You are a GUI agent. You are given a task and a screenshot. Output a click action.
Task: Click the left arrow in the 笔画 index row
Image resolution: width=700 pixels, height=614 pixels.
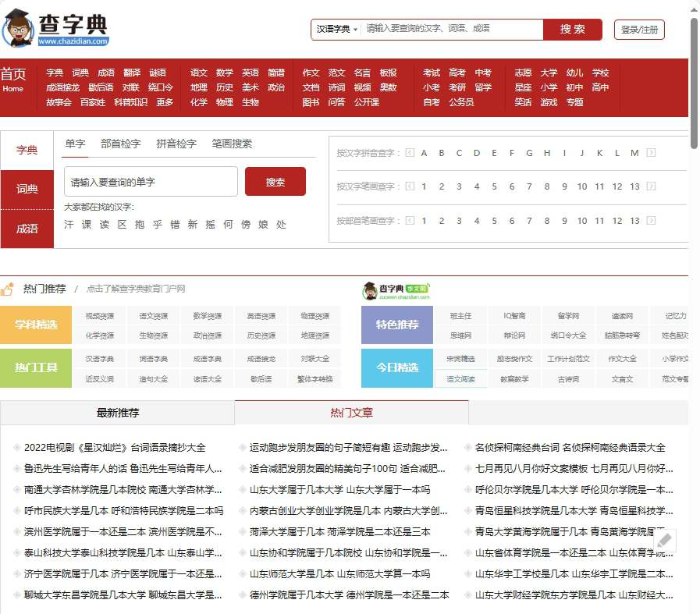click(x=410, y=186)
